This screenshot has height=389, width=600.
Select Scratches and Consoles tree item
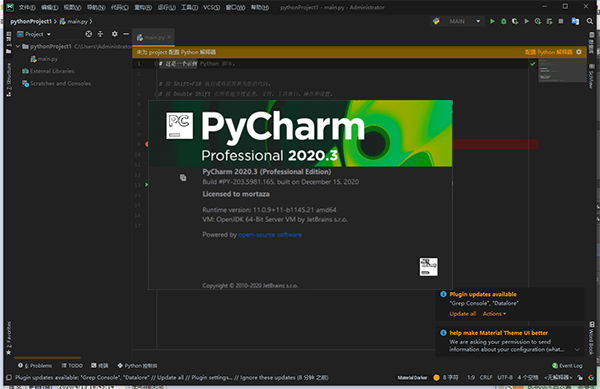pos(57,83)
